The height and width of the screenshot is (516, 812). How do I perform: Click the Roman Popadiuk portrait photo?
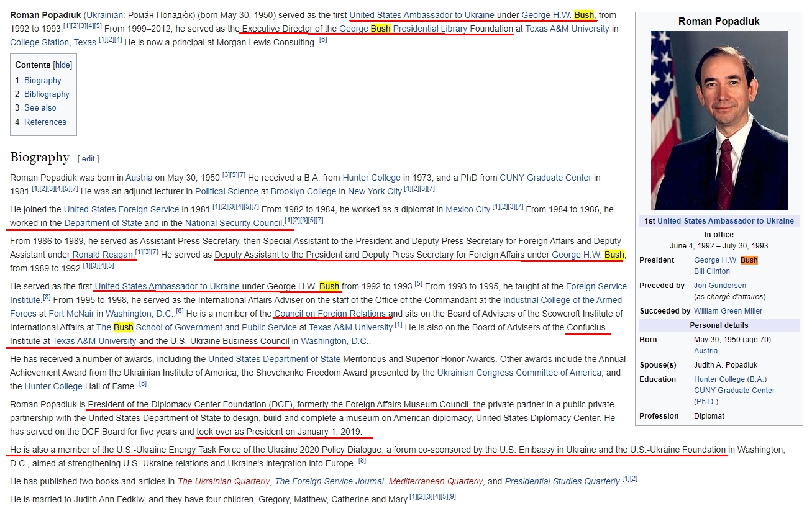(x=719, y=120)
